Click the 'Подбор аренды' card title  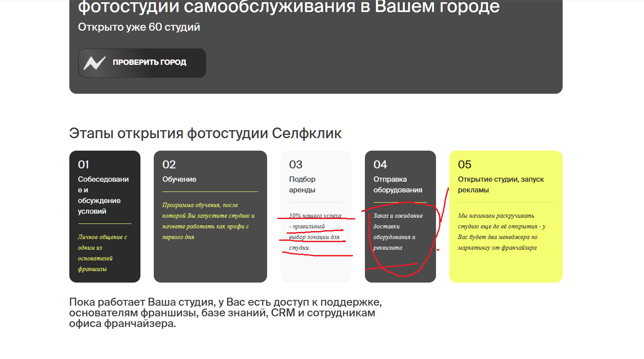pyautogui.click(x=303, y=185)
